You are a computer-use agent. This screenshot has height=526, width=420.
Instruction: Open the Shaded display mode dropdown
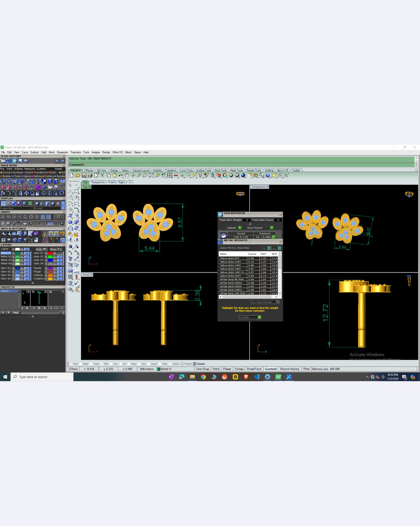click(47, 208)
